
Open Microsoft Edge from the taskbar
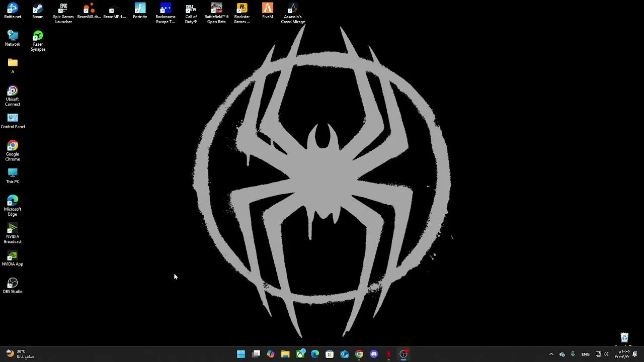(315, 354)
